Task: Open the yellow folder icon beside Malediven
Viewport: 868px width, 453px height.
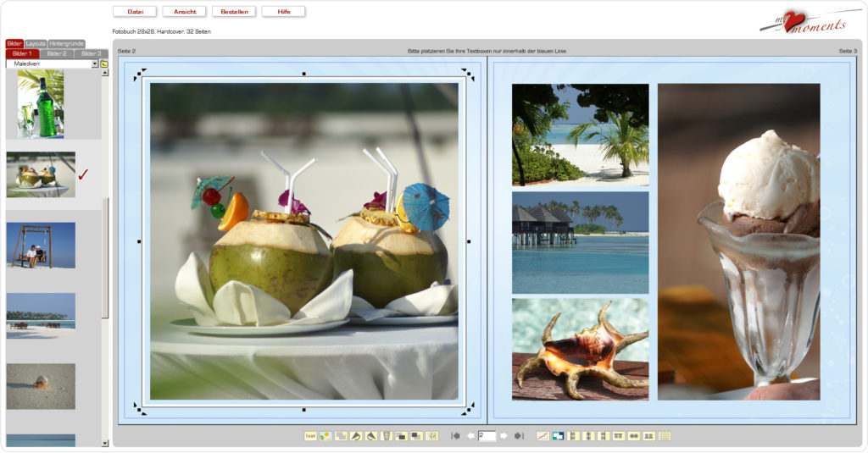Action: coord(104,64)
